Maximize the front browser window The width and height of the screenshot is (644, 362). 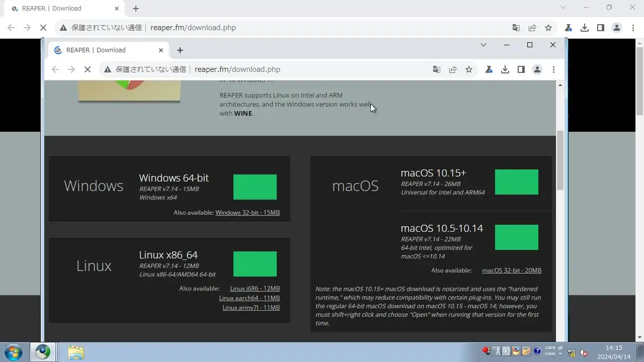tap(530, 45)
